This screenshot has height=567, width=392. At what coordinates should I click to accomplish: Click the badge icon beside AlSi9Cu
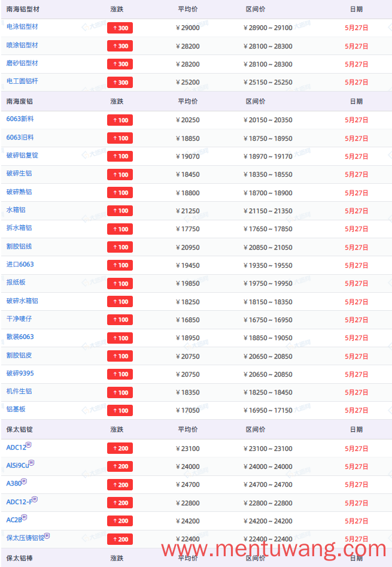(32, 463)
